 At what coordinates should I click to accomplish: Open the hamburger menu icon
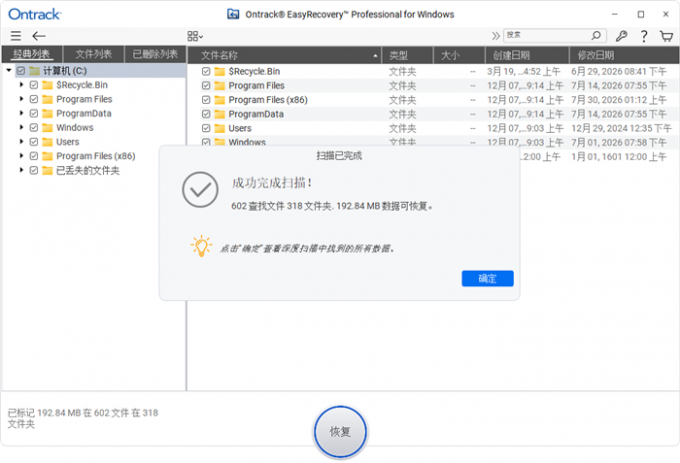click(16, 36)
